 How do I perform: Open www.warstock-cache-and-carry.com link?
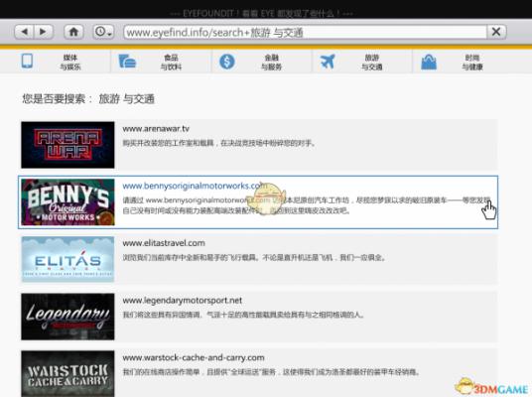pos(194,357)
